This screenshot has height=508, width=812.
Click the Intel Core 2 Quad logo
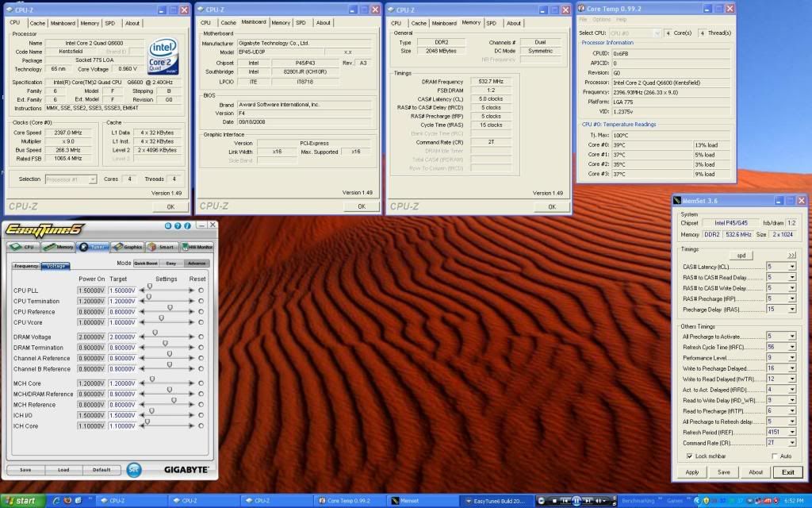pos(163,56)
